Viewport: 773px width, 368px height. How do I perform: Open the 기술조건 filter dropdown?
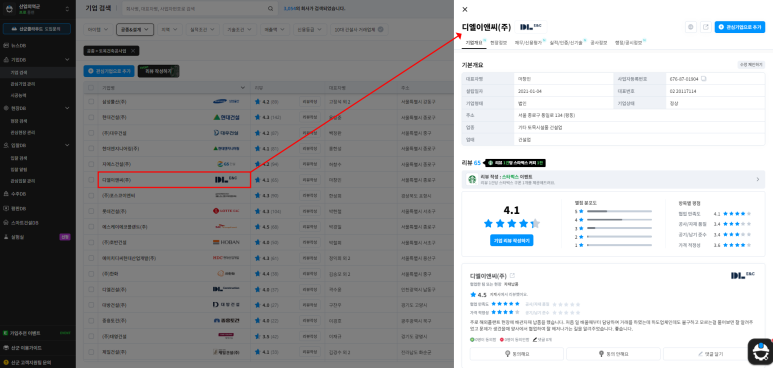(240, 30)
